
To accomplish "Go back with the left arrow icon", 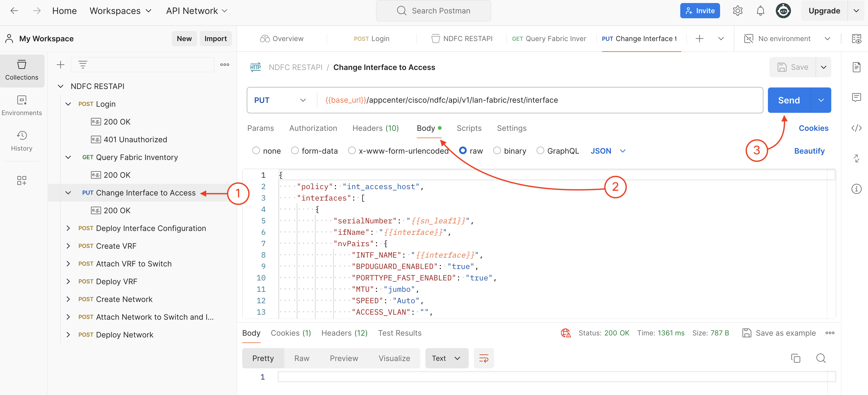I will [14, 11].
